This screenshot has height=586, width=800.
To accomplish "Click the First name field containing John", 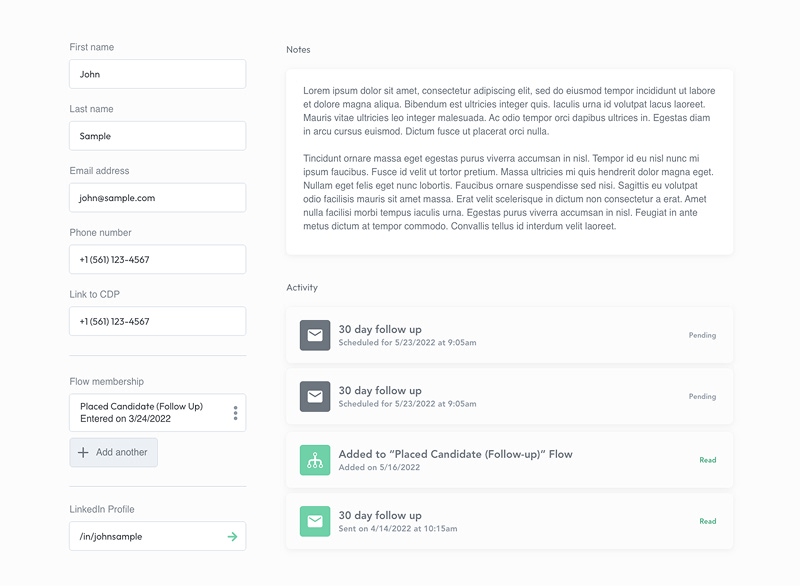I will click(158, 74).
